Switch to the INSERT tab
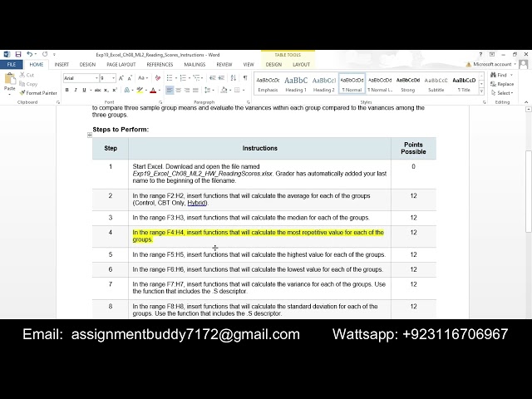 [62, 65]
